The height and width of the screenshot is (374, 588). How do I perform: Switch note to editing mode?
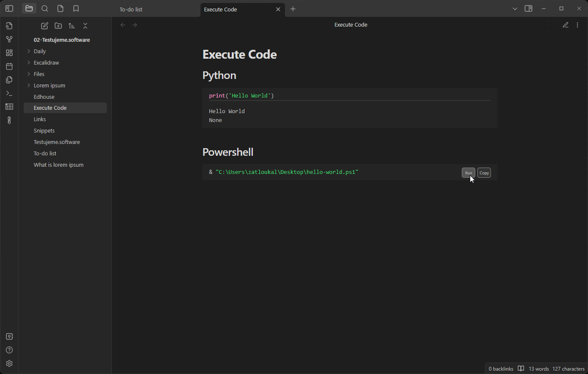[x=566, y=25]
